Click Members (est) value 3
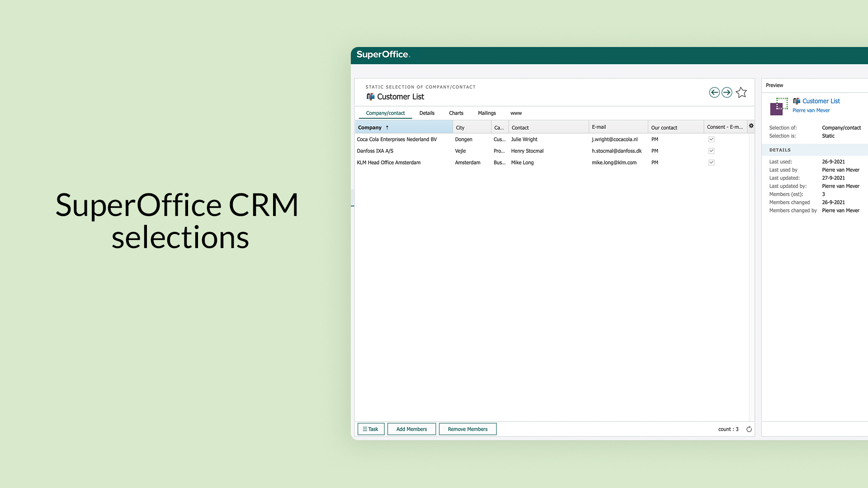The image size is (868, 488). [823, 194]
